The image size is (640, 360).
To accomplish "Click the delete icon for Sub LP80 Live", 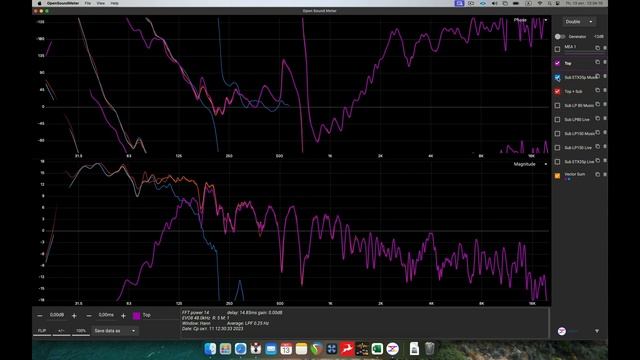I will coord(605,118).
